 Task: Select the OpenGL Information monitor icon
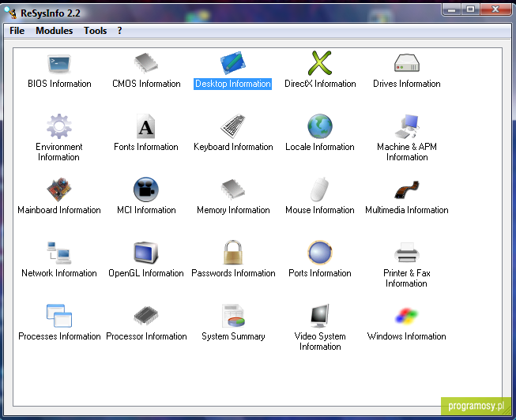[146, 253]
